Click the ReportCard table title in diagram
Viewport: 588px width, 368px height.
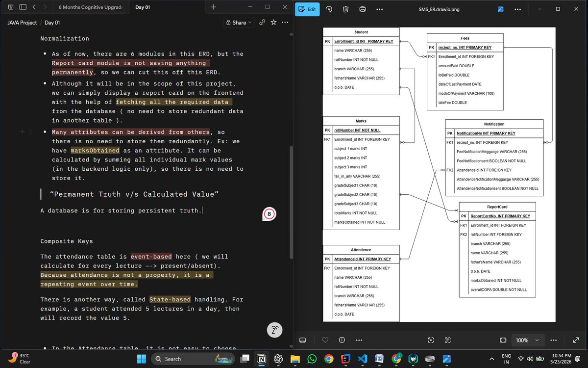[x=497, y=207]
